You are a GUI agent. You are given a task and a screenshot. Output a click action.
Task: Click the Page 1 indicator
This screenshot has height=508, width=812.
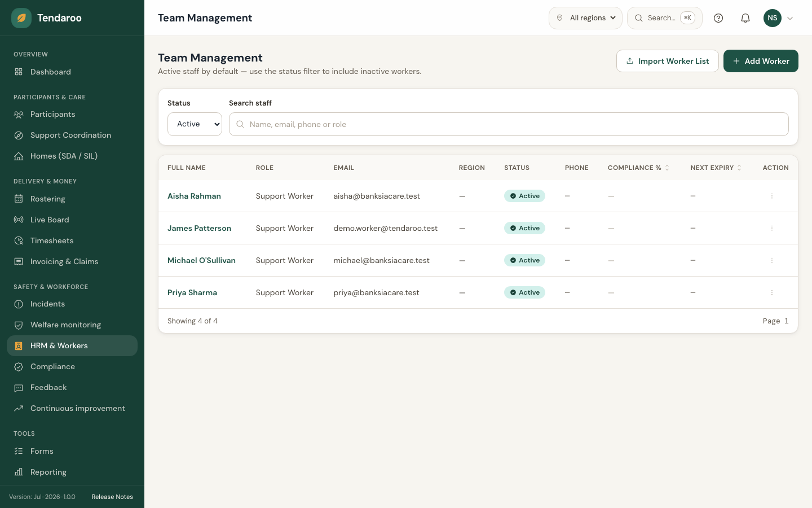point(776,321)
